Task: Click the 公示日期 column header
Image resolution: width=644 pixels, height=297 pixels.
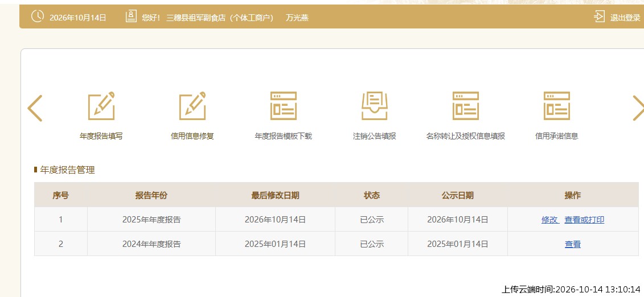Action: [458, 195]
